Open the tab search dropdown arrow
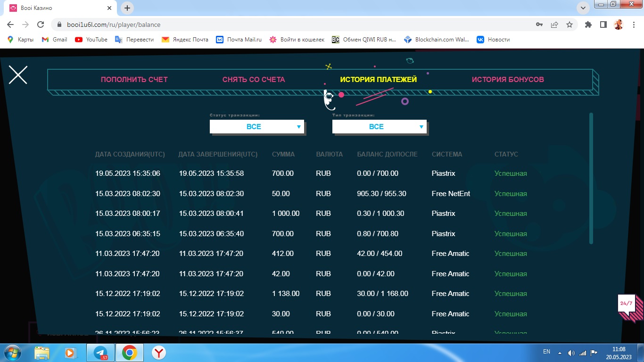The image size is (644, 362). 583,8
